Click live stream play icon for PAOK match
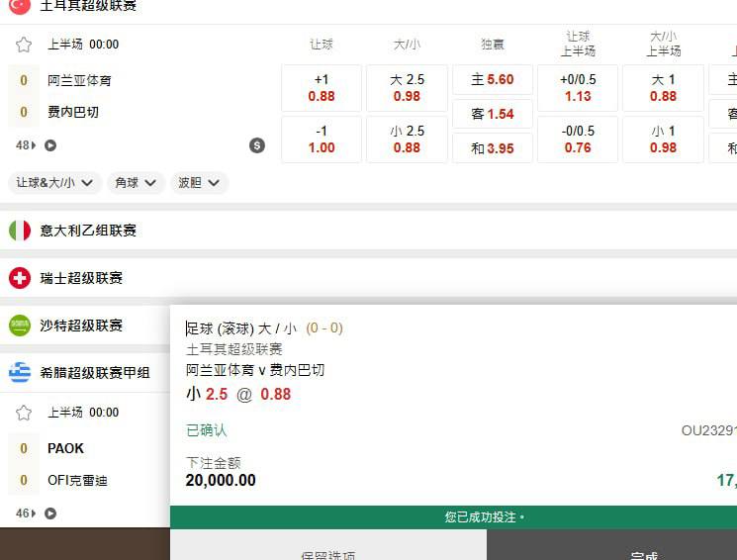This screenshot has height=560, width=737. [50, 513]
